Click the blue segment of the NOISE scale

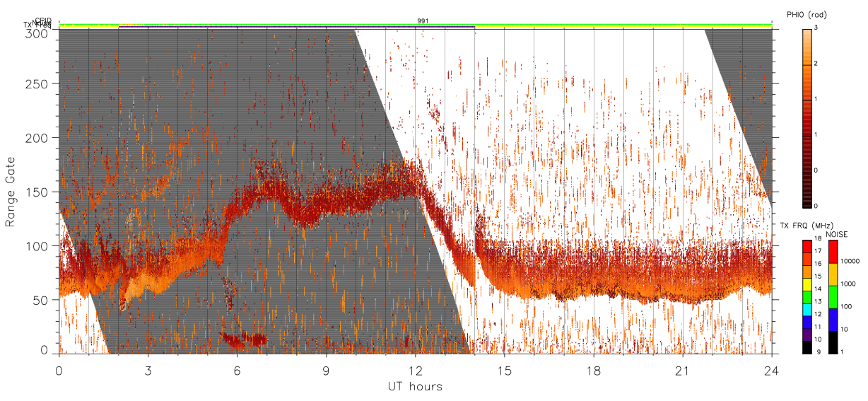click(x=833, y=320)
